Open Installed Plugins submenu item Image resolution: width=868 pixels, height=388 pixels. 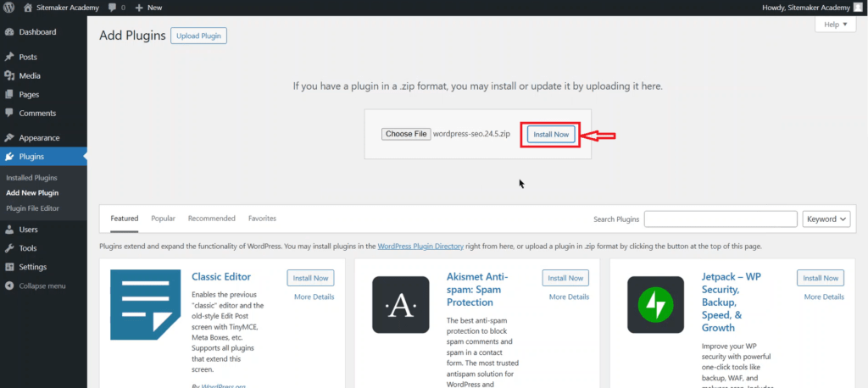[x=31, y=178]
